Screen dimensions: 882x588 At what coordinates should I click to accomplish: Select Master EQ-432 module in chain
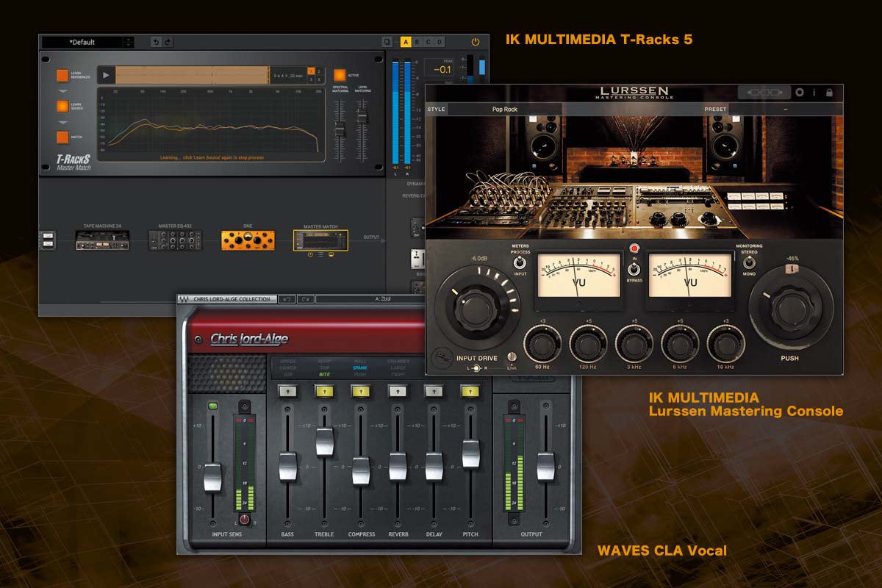click(175, 240)
